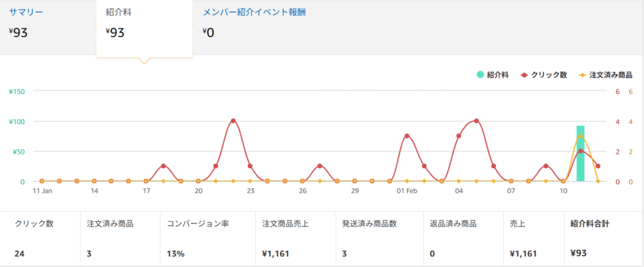Click the yellow order peak point after 10 Feb

coord(580,136)
